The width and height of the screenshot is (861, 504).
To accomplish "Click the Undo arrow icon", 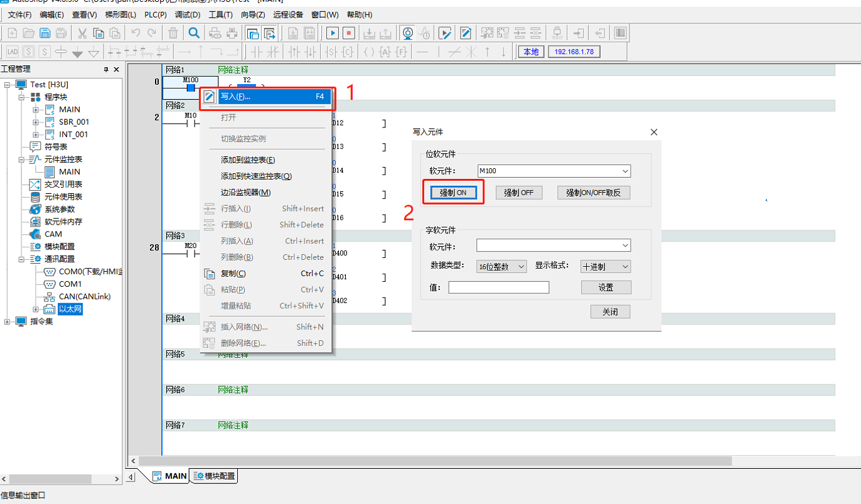I will pos(136,33).
